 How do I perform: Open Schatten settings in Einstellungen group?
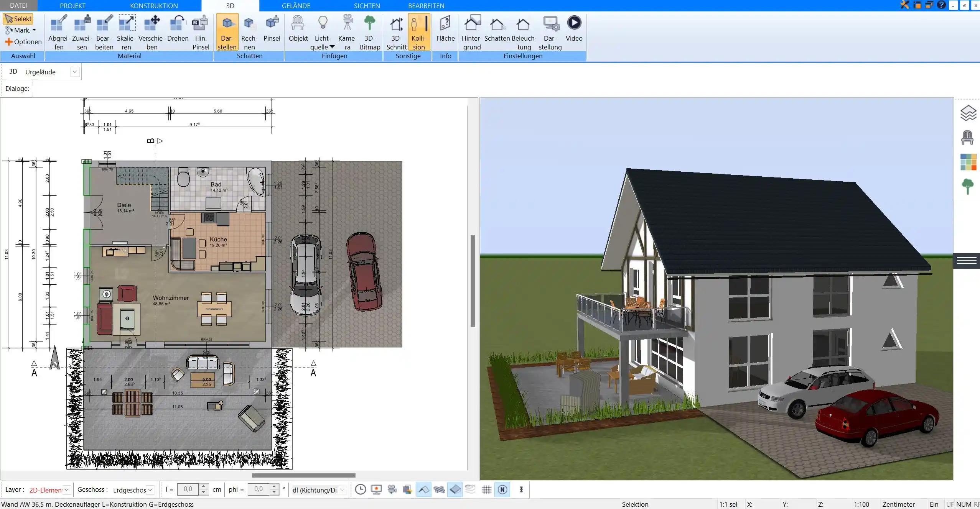(497, 28)
